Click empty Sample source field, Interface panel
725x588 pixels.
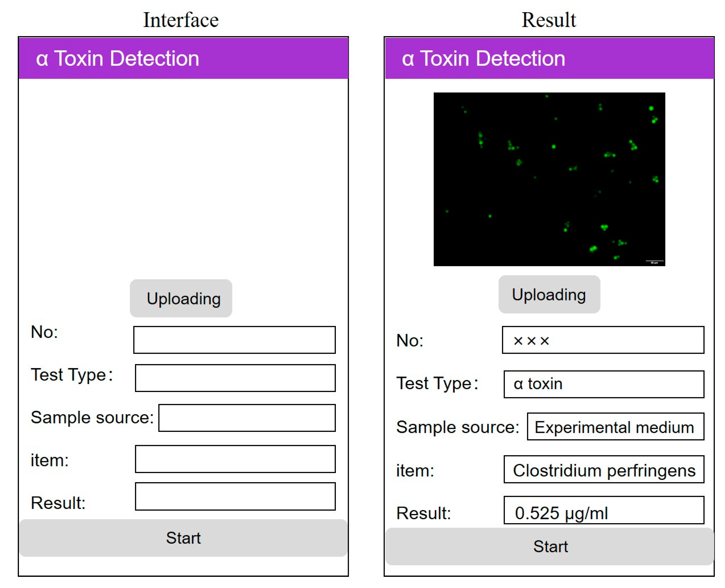tap(247, 418)
